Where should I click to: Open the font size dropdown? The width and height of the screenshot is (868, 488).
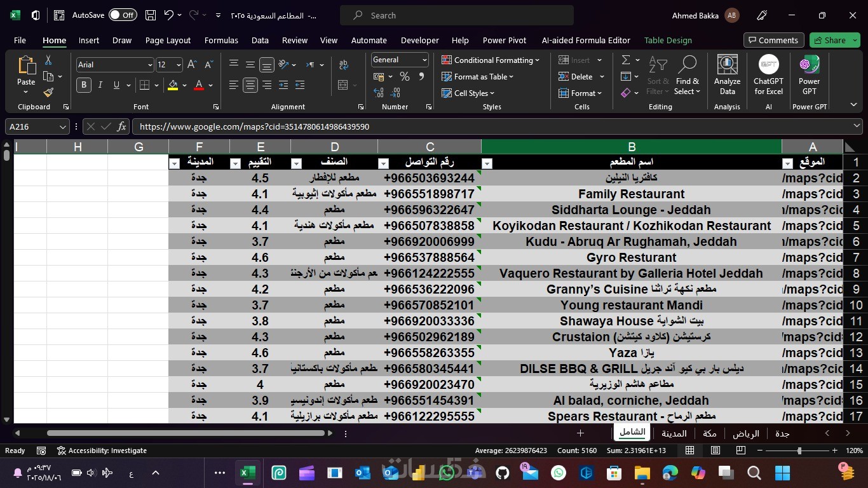click(x=179, y=65)
